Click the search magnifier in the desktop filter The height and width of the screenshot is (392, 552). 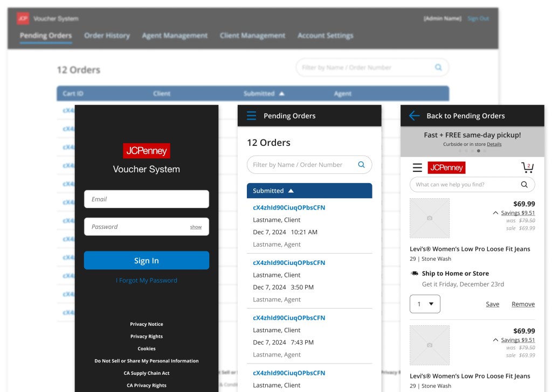tap(438, 67)
